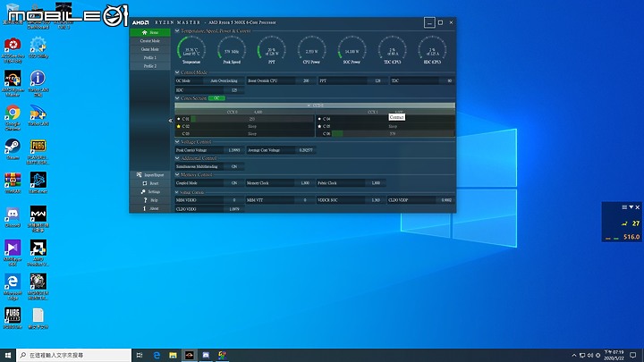Toggle Coupled Mode ON value
The width and height of the screenshot is (644, 362).
click(234, 183)
